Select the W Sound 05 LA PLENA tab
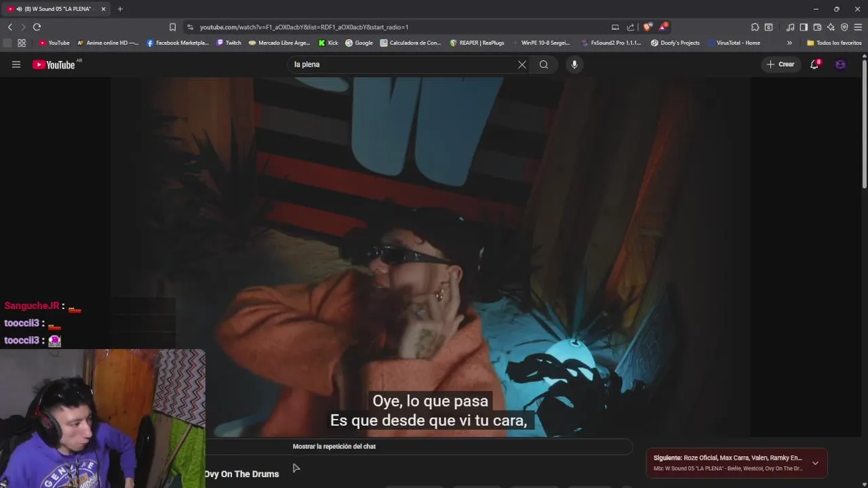868x488 pixels. tap(54, 9)
